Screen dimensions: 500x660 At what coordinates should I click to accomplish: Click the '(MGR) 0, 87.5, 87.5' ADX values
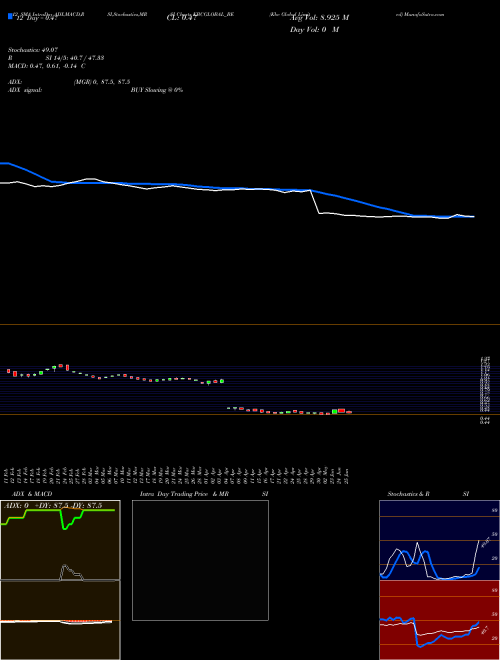(102, 82)
